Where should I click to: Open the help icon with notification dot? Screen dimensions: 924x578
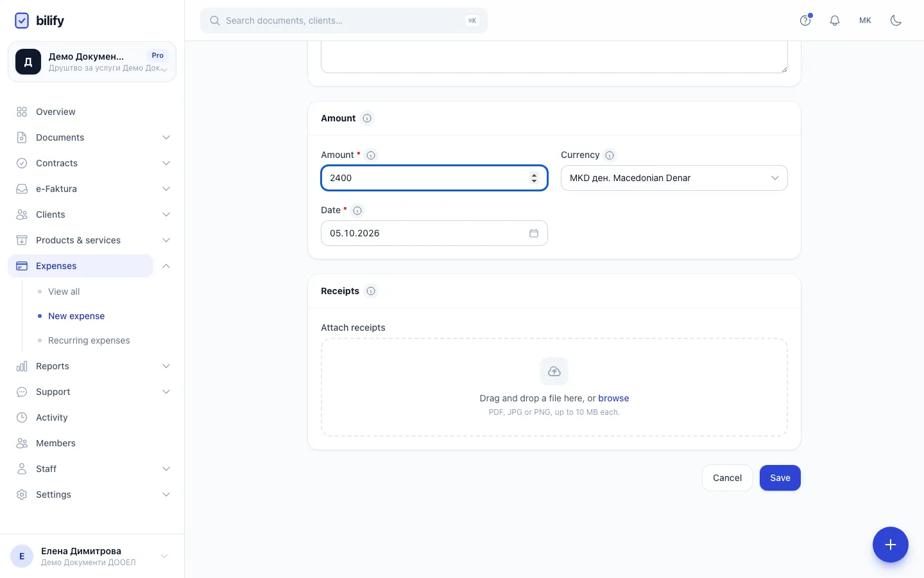pyautogui.click(x=805, y=21)
